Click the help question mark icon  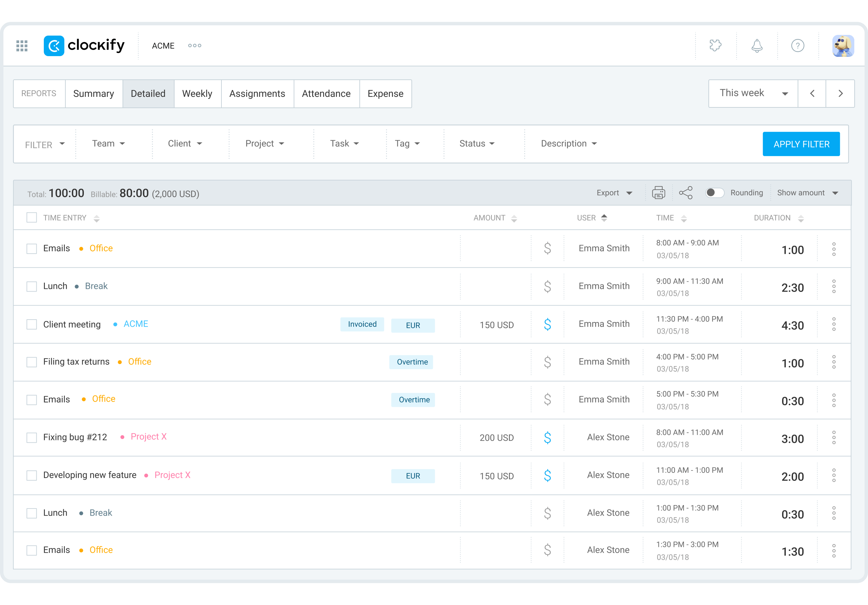pyautogui.click(x=798, y=46)
